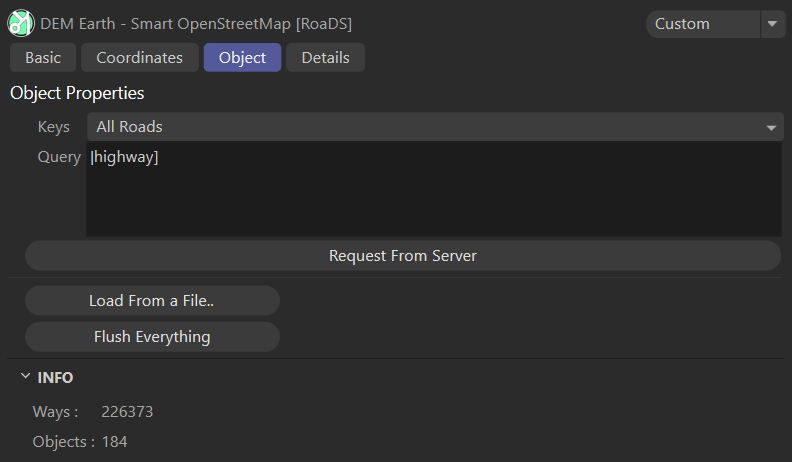Click the Keys label
Image resolution: width=792 pixels, height=462 pixels.
click(54, 127)
